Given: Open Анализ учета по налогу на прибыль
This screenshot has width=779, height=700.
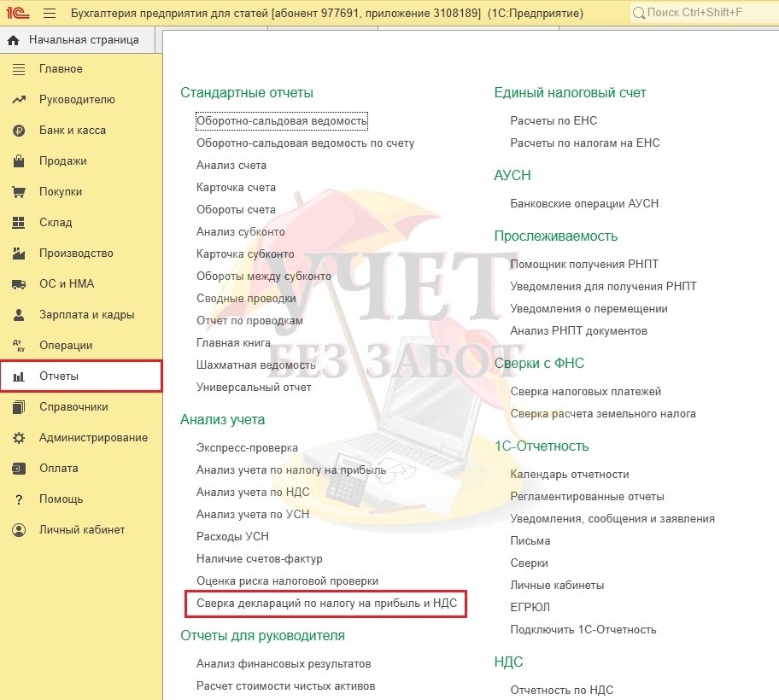Looking at the screenshot, I should 291,470.
